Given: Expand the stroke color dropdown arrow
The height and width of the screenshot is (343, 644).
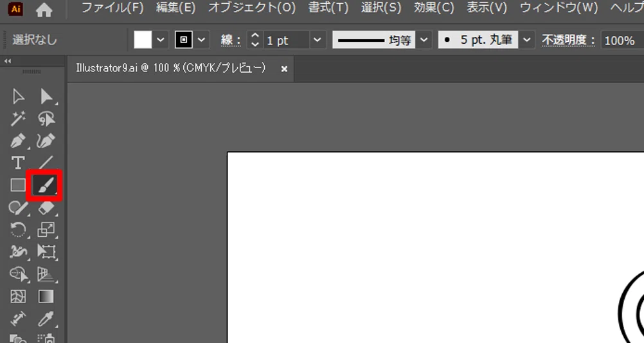Looking at the screenshot, I should [201, 40].
